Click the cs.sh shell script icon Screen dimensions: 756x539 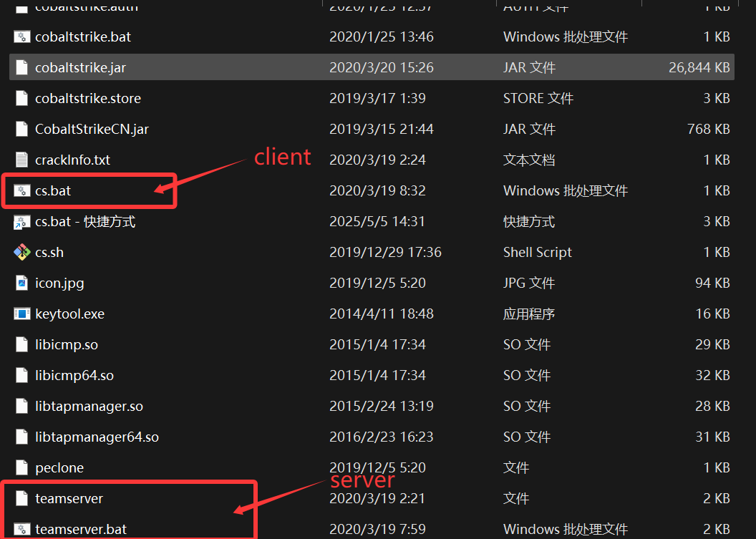tap(21, 252)
